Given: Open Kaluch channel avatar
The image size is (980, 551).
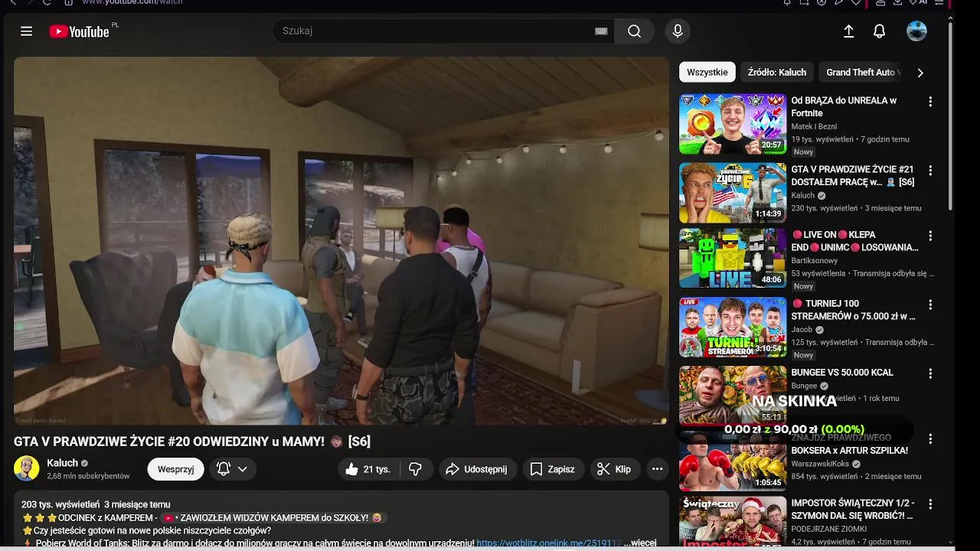Looking at the screenshot, I should point(27,468).
